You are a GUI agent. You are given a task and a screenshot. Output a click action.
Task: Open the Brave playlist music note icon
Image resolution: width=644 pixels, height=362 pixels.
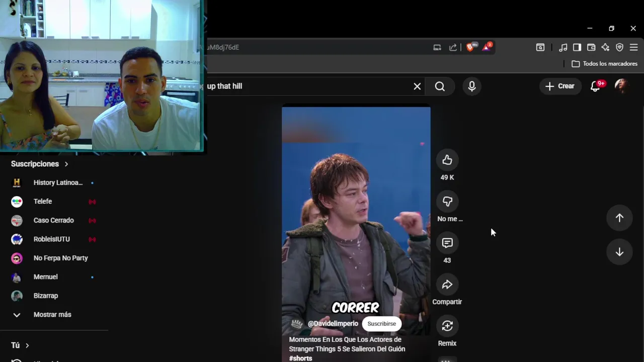point(563,47)
